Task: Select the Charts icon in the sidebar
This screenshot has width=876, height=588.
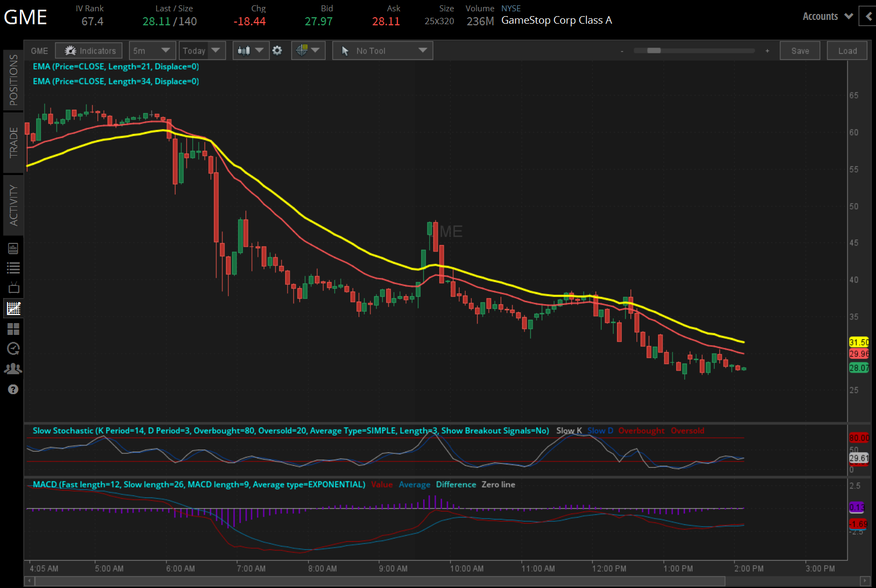Action: click(x=13, y=308)
